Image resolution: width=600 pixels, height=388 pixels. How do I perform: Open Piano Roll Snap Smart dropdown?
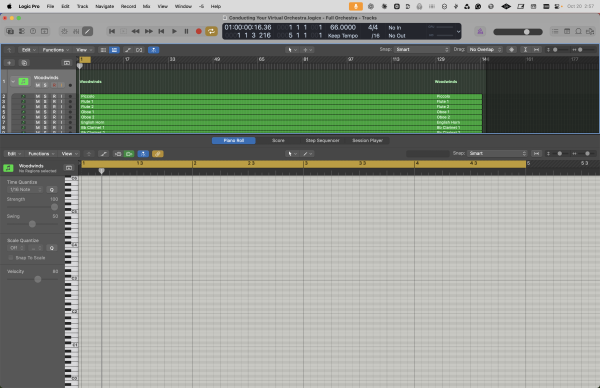(497, 153)
